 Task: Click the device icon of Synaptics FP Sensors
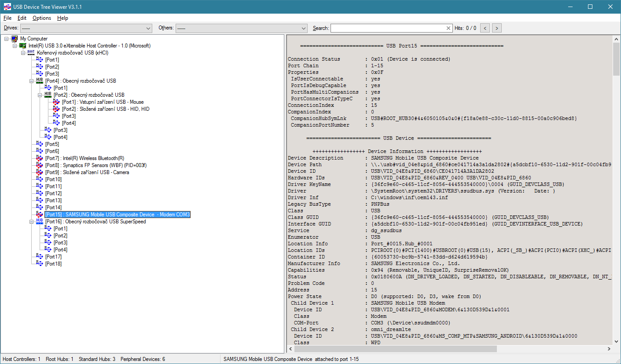40,165
